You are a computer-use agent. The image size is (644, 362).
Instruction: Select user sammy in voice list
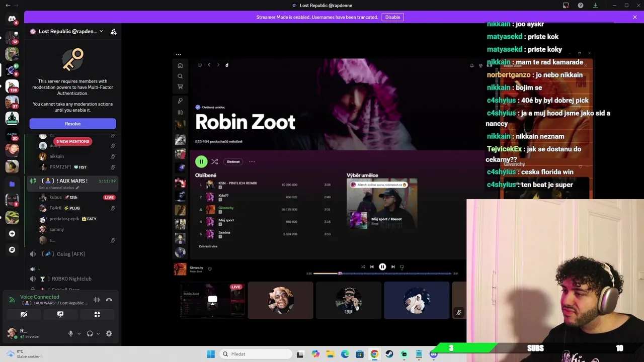[x=77, y=229]
